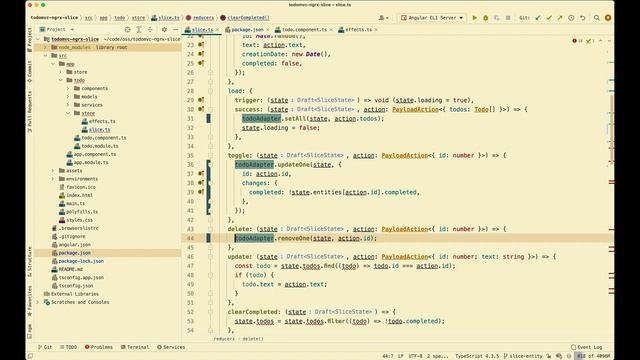Open the Problems tool window
The height and width of the screenshot is (360, 640).
pyautogui.click(x=99, y=347)
